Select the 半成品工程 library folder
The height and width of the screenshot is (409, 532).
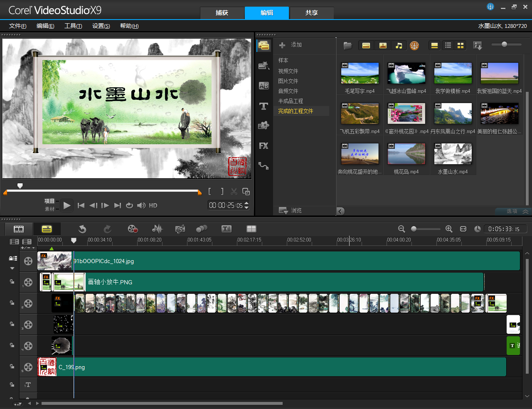click(x=291, y=101)
